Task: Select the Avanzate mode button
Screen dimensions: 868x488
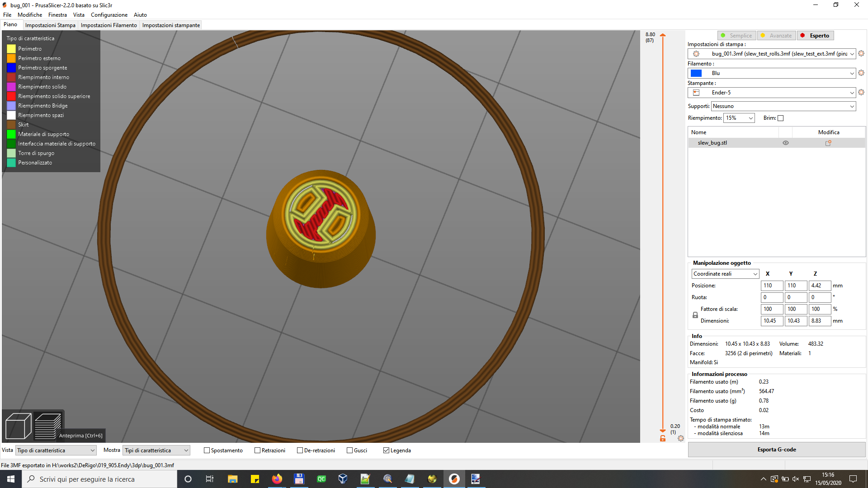Action: (776, 36)
